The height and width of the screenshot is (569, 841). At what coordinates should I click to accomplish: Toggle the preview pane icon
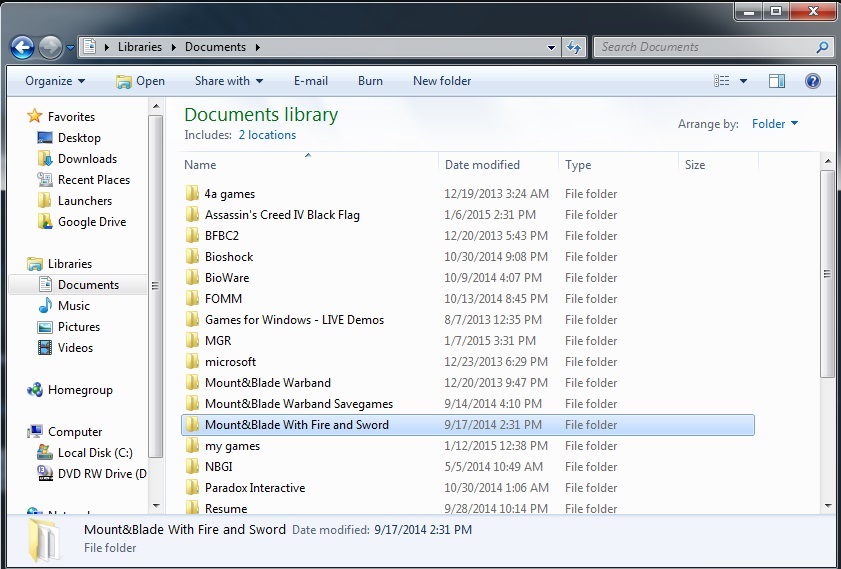(x=777, y=81)
